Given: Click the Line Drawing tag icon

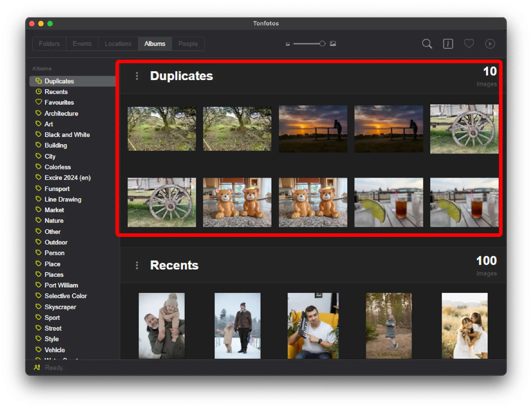Looking at the screenshot, I should click(38, 199).
